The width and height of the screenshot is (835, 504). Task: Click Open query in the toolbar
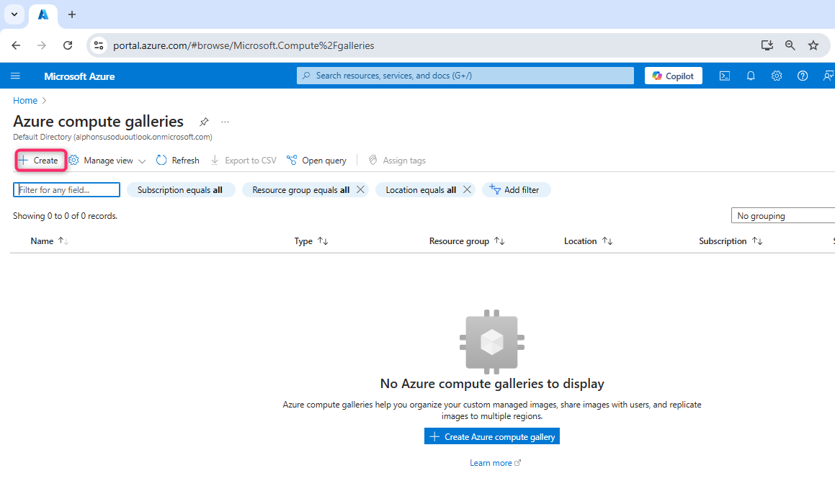[316, 161]
